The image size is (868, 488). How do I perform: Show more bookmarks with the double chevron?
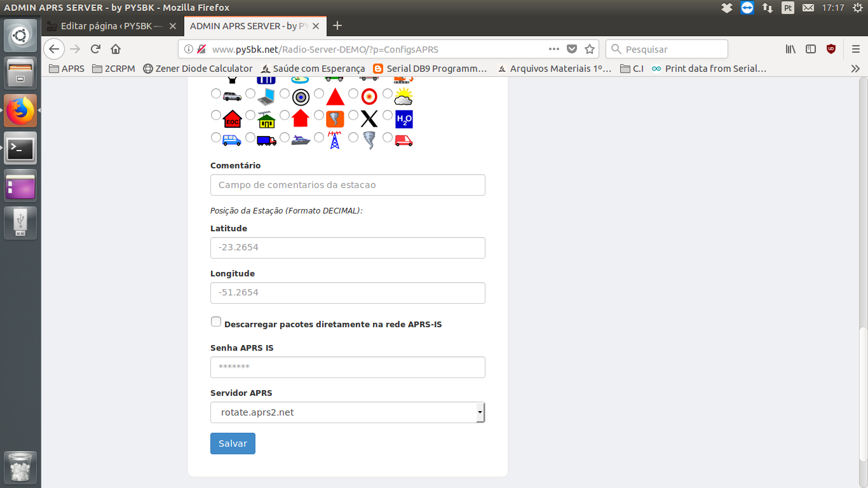point(855,69)
